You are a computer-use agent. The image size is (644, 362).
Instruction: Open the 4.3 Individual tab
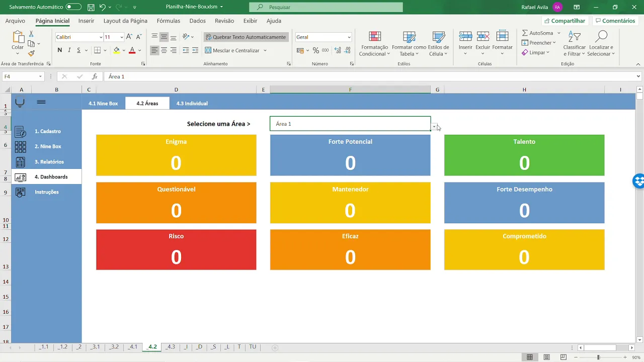click(192, 103)
